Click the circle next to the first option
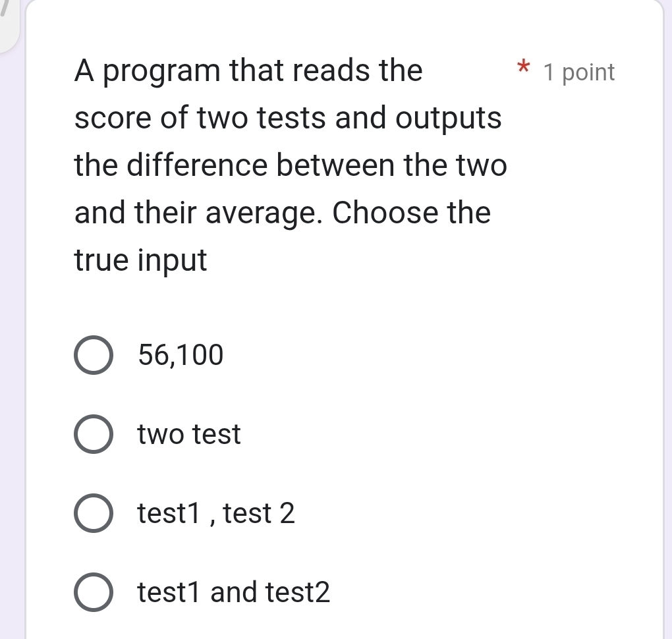Screen dimensions: 672x639 click(93, 354)
